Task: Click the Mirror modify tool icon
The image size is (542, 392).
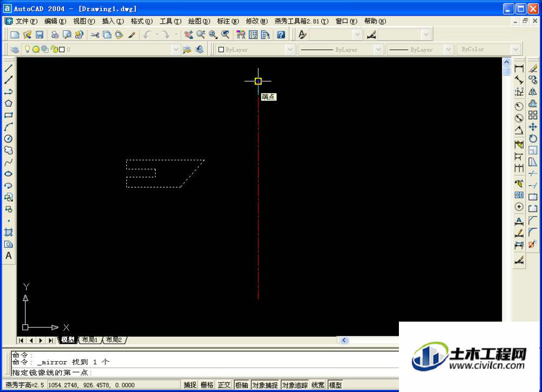Action: [533, 92]
